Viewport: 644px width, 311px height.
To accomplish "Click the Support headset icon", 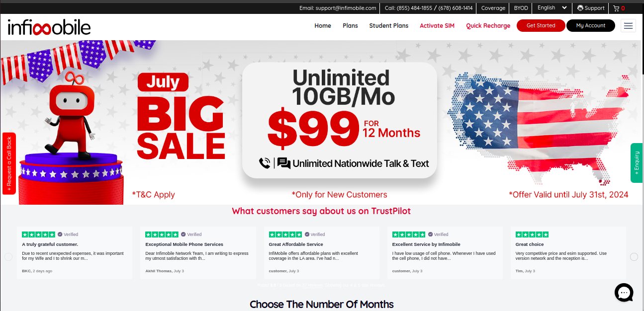I will pyautogui.click(x=580, y=8).
